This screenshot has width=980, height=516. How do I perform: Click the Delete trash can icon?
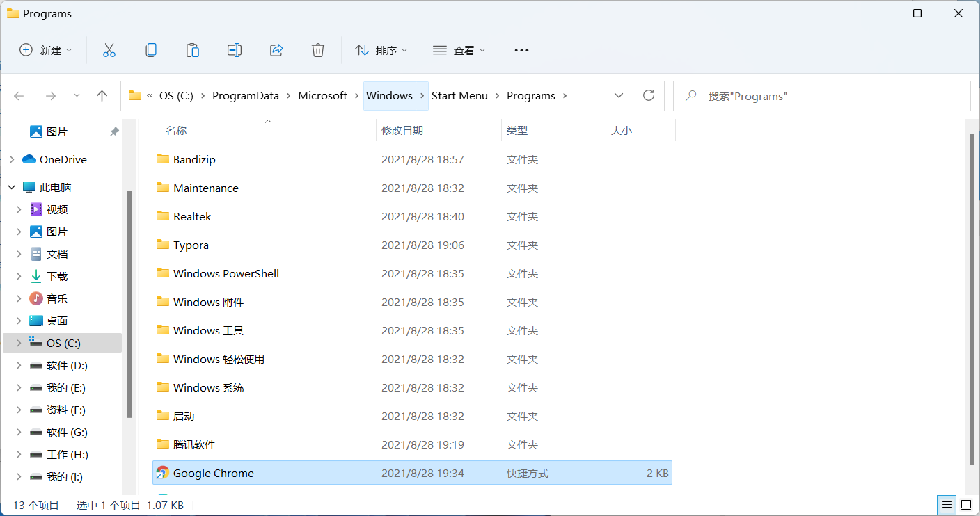318,50
